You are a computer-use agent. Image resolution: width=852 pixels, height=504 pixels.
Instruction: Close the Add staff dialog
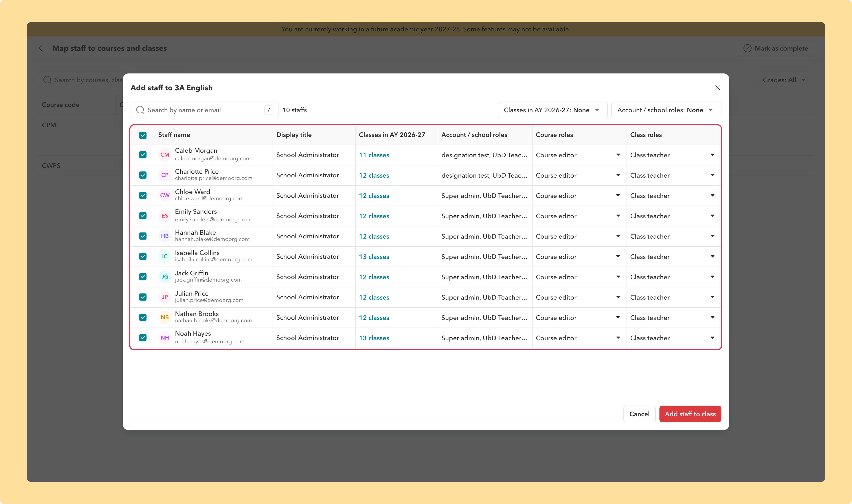[x=717, y=88]
